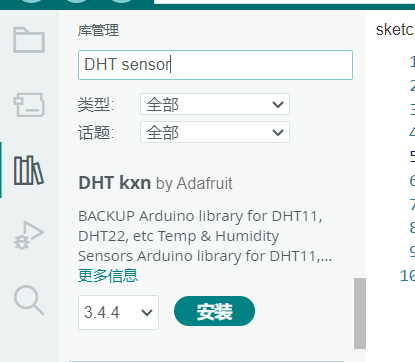The image size is (415, 362).
Task: Expand the 话题 (Topic) filter dropdown
Action: point(215,132)
